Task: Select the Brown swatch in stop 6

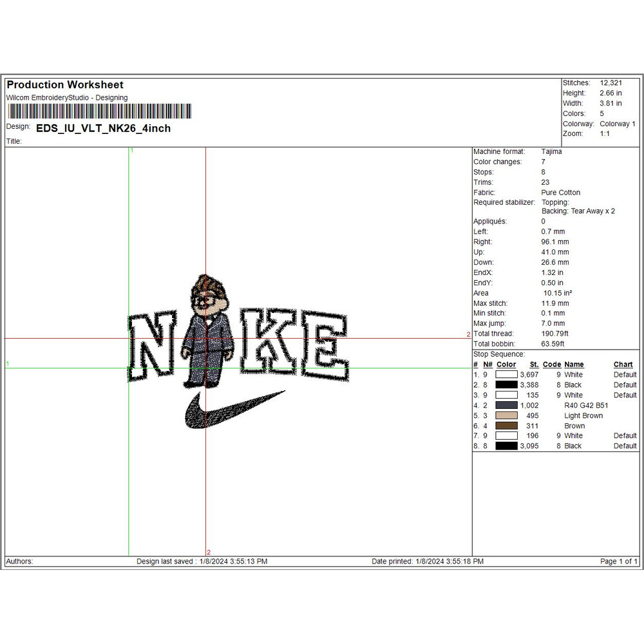Action: tap(506, 426)
